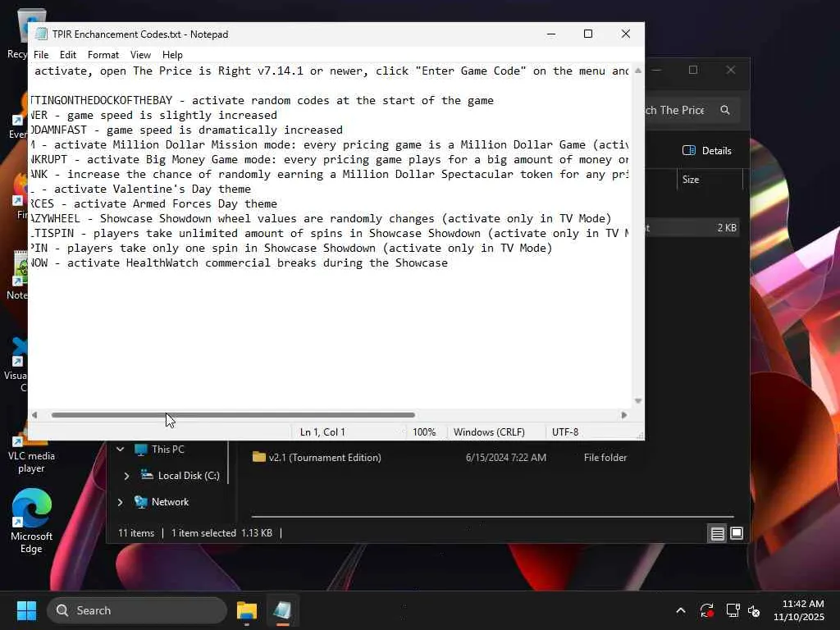
Task: Open File Explorer from the taskbar
Action: point(246,610)
